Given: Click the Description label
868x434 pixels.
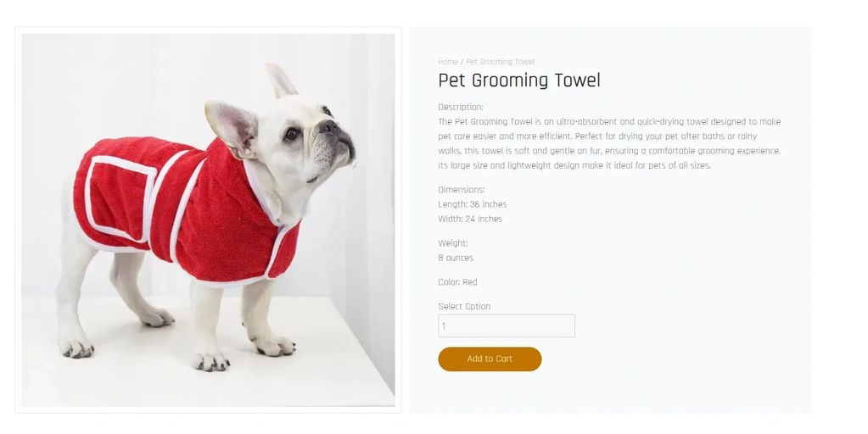Looking at the screenshot, I should coord(461,108).
